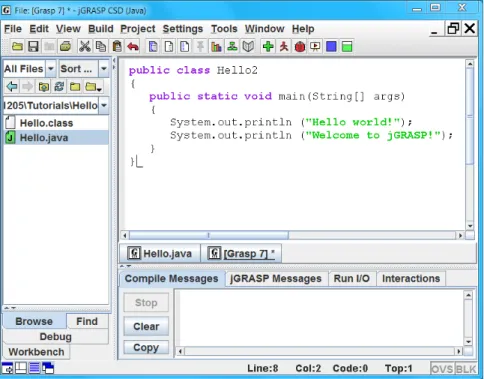Screen dimensions: 484x379
Task: Click the blue square toolbar icon
Action: (x=331, y=46)
